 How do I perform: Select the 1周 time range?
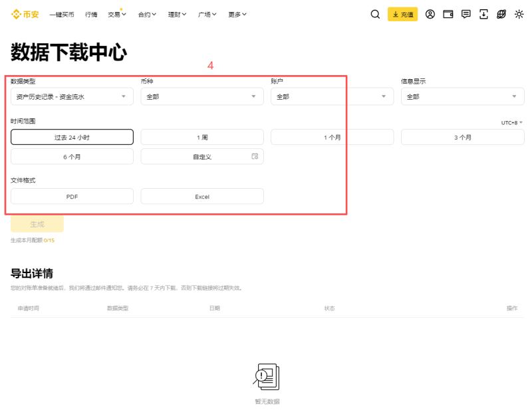(x=202, y=136)
